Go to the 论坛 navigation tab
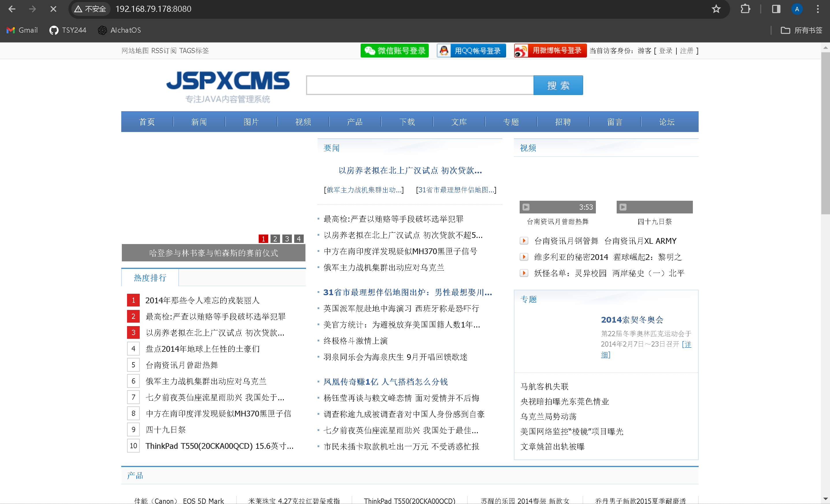The image size is (830, 504). [x=666, y=122]
